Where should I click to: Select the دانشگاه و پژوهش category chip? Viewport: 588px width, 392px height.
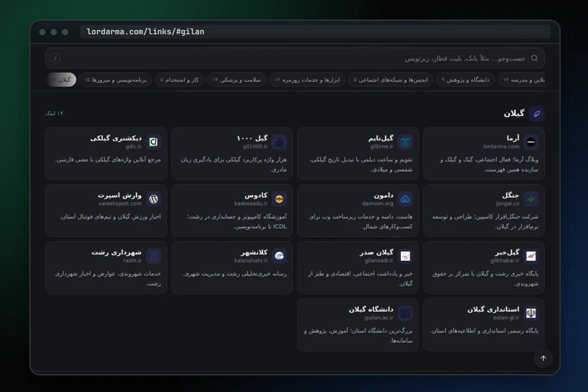[x=465, y=80]
